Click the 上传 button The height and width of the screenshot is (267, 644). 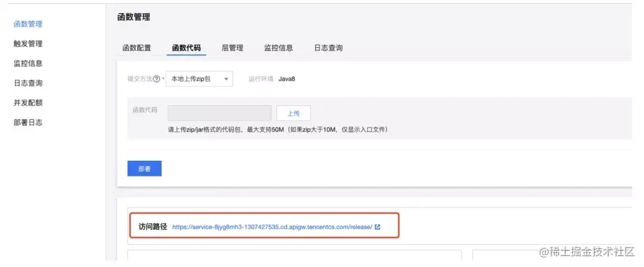[293, 113]
